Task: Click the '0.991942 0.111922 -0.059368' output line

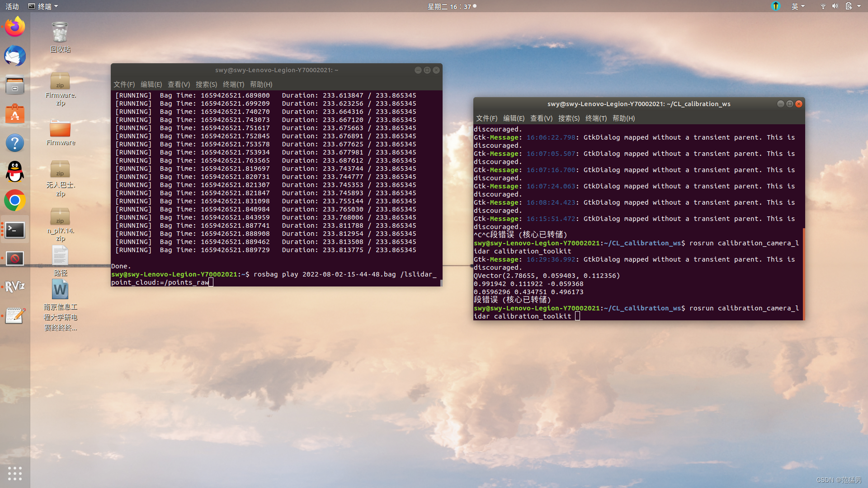Action: [528, 284]
